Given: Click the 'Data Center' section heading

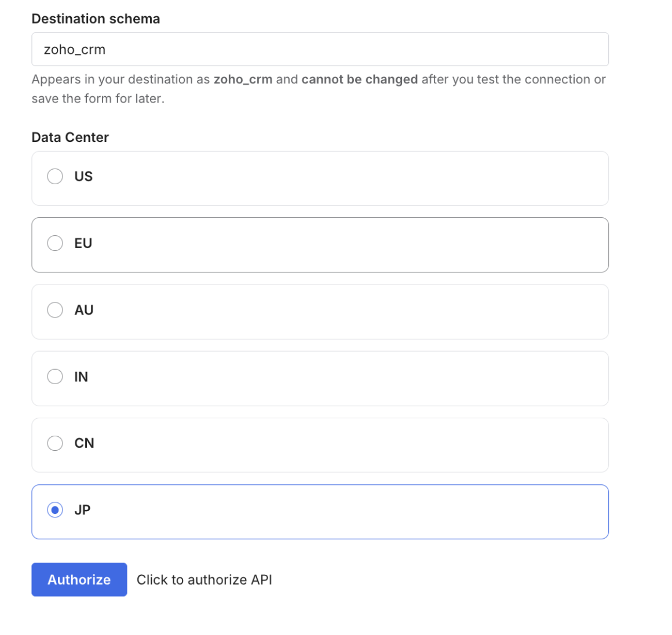Looking at the screenshot, I should coord(70,137).
